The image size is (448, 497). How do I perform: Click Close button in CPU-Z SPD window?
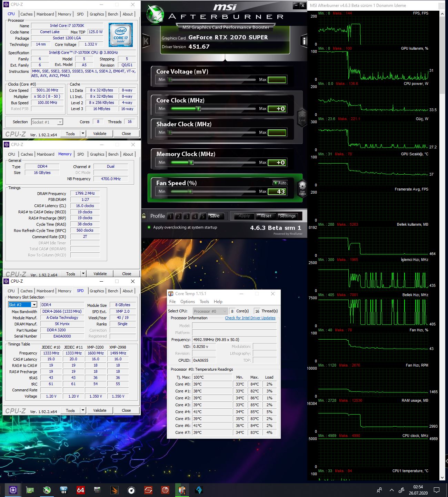[x=126, y=410]
